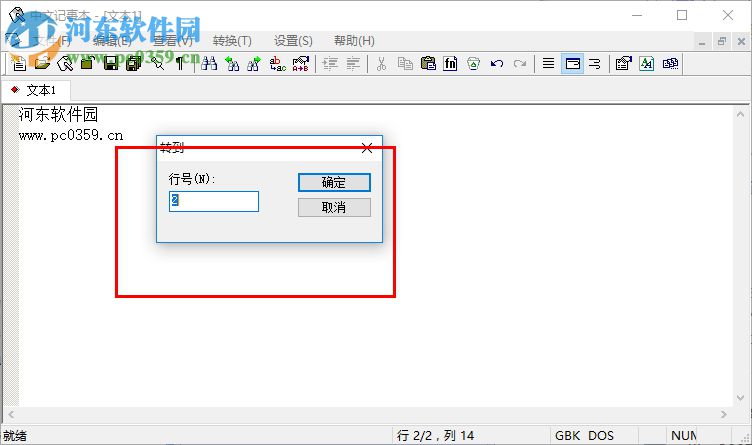Image resolution: width=752 pixels, height=445 pixels.
Task: Copy selection with the copy icon
Action: [x=405, y=63]
